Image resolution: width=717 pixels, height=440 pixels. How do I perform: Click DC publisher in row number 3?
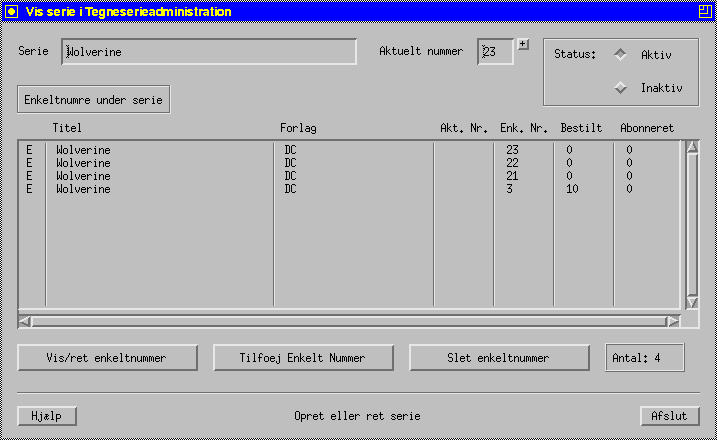point(290,189)
